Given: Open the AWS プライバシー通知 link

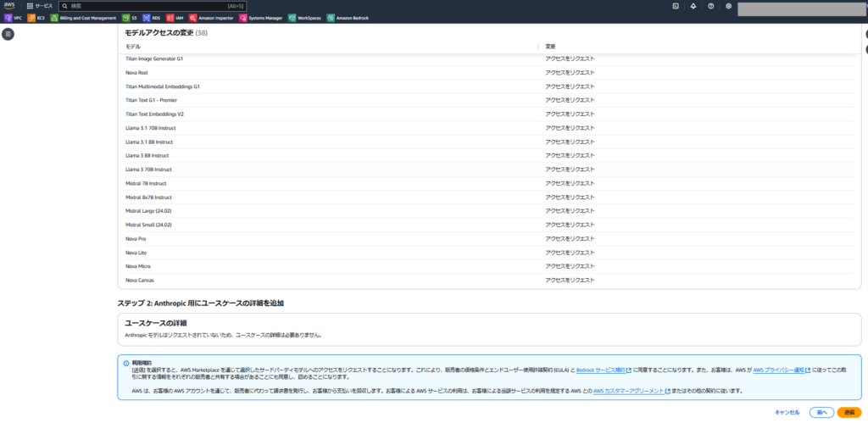Looking at the screenshot, I should [x=782, y=370].
